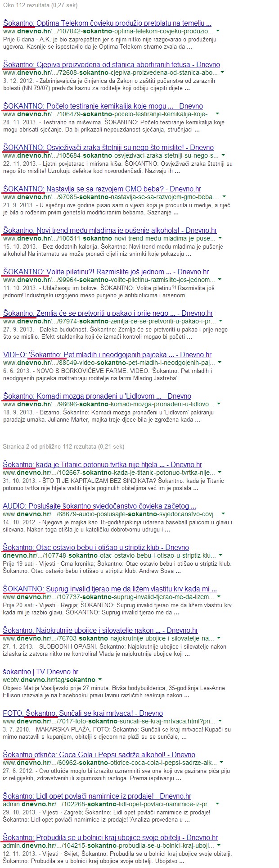Click green URL webtv.dnevno.hr/tag/sokantno
The width and height of the screenshot is (279, 868).
pos(49,681)
